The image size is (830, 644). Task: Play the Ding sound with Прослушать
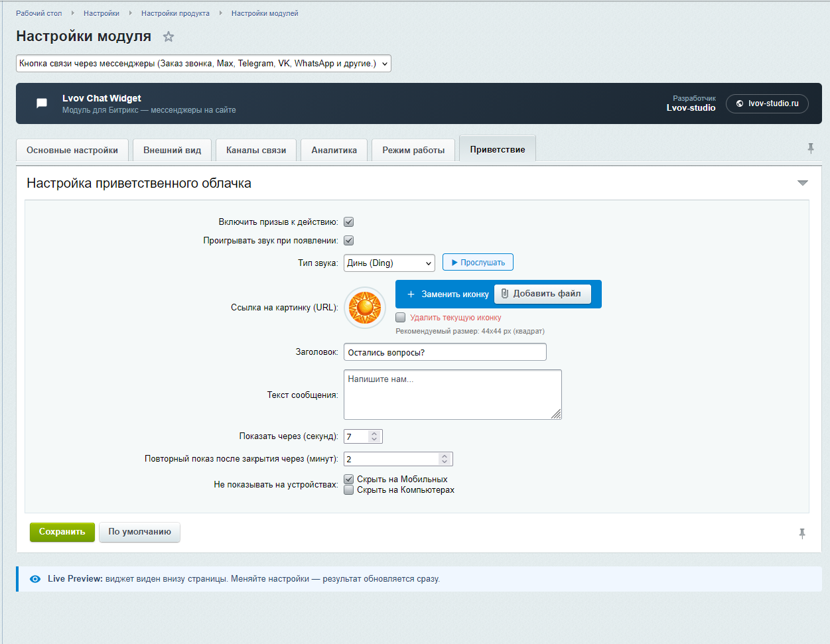point(477,261)
